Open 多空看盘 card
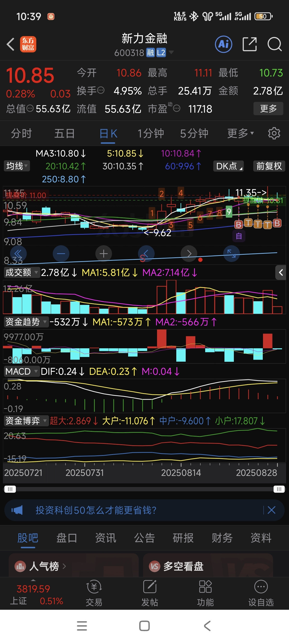This screenshot has height=644, width=289. click(x=208, y=566)
